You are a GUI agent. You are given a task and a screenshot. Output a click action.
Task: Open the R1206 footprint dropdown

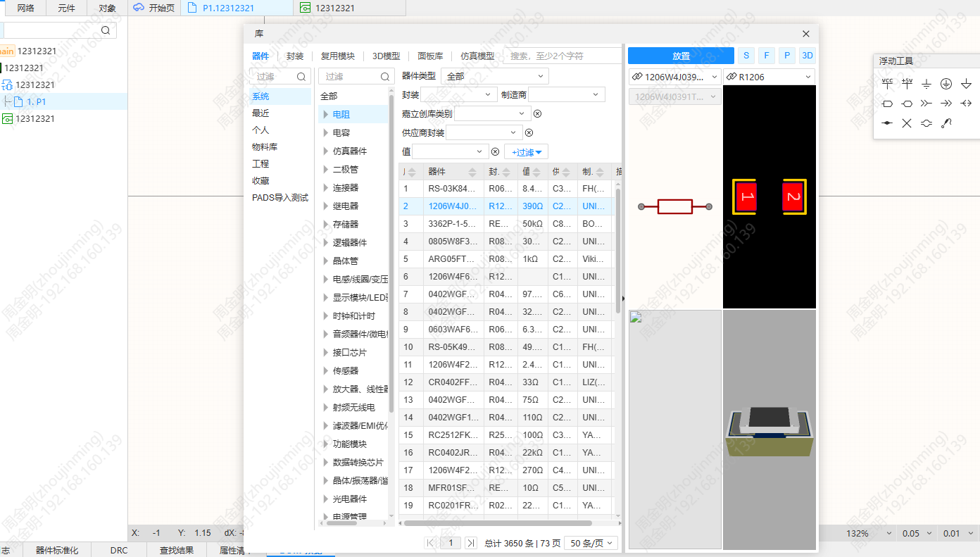[x=769, y=77]
